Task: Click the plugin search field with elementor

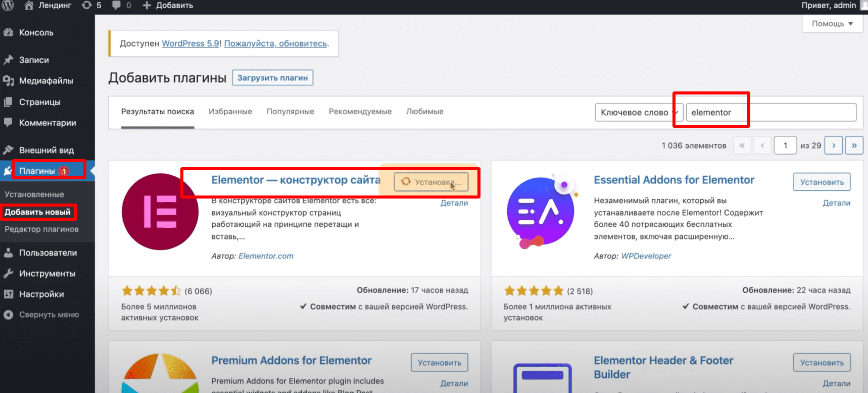Action: [x=771, y=112]
